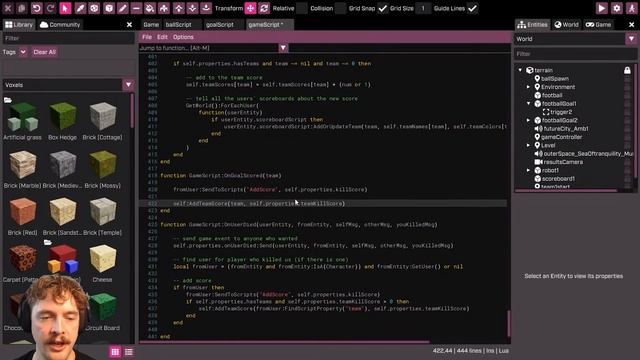Click the folder icon above Artificial grass
Screen dimensions: 640x360
(8, 100)
